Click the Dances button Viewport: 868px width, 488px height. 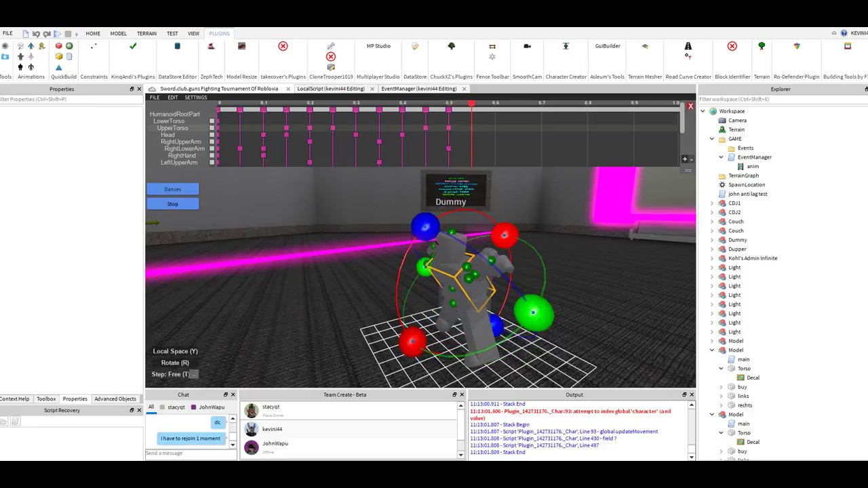tap(173, 189)
